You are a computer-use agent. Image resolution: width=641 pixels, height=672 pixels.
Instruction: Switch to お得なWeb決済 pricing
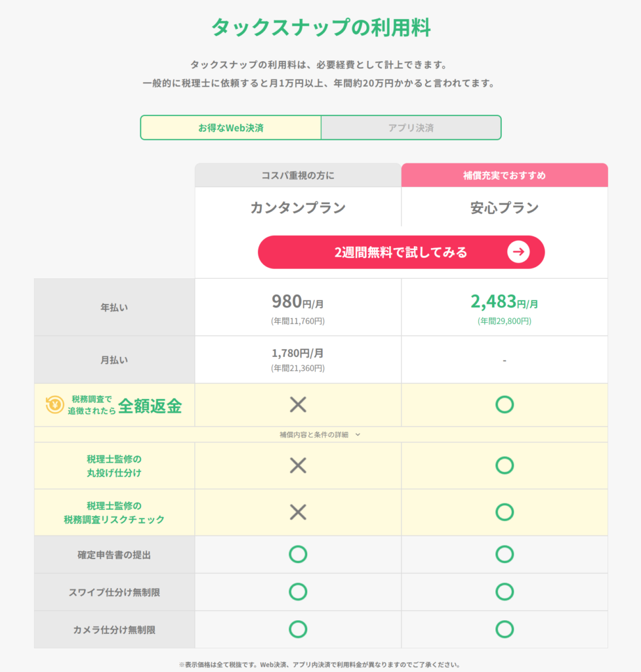tap(231, 128)
